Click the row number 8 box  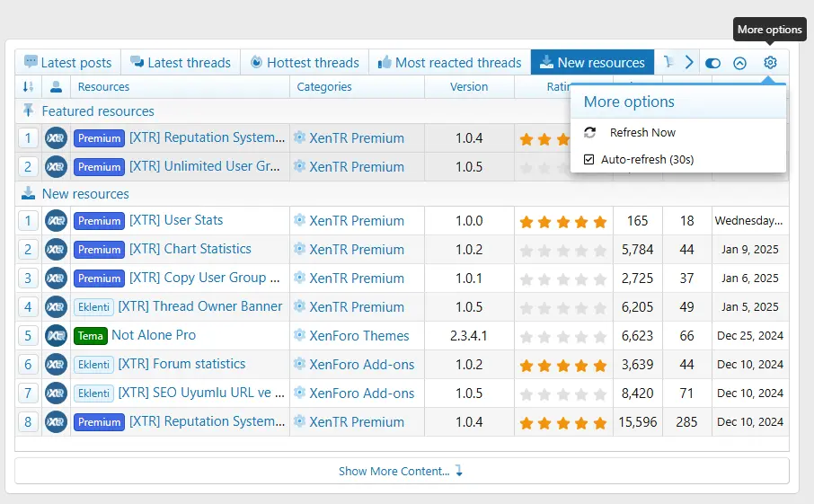(28, 422)
